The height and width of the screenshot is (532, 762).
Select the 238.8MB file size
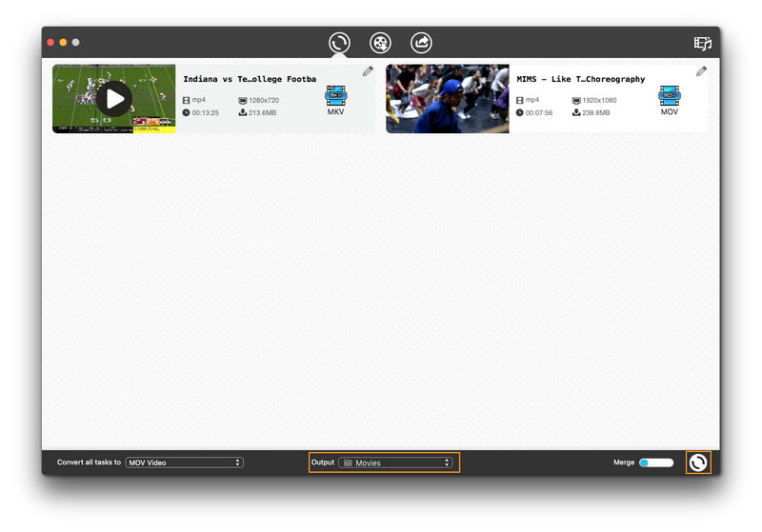tap(596, 112)
